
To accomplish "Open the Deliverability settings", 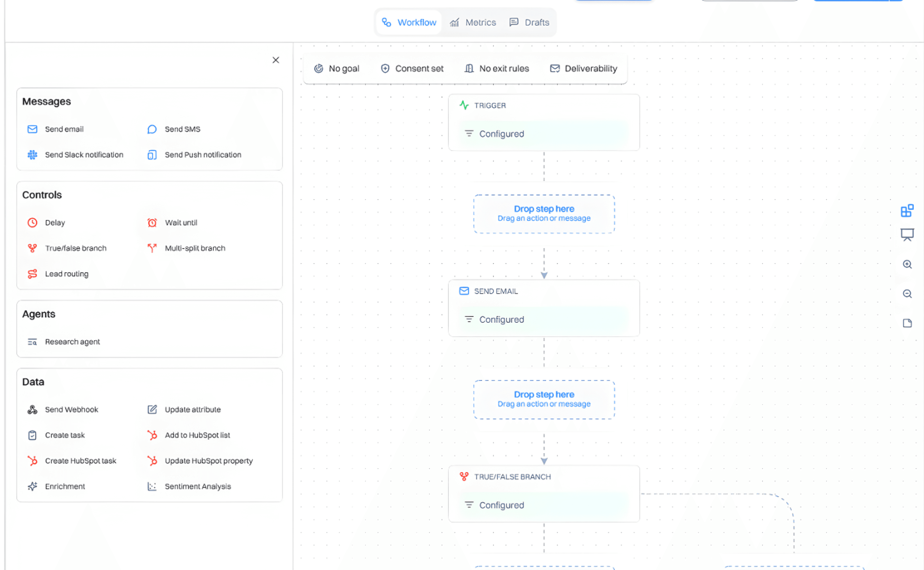I will (583, 68).
